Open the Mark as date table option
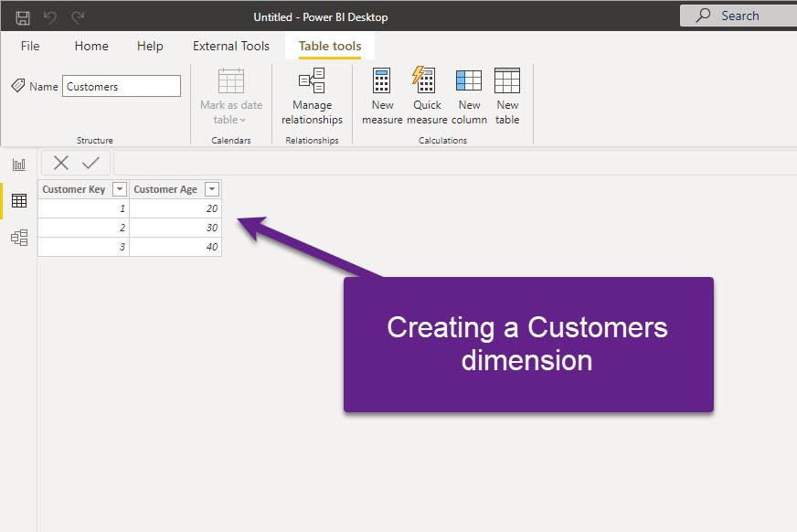The width and height of the screenshot is (797, 532). pos(231,97)
